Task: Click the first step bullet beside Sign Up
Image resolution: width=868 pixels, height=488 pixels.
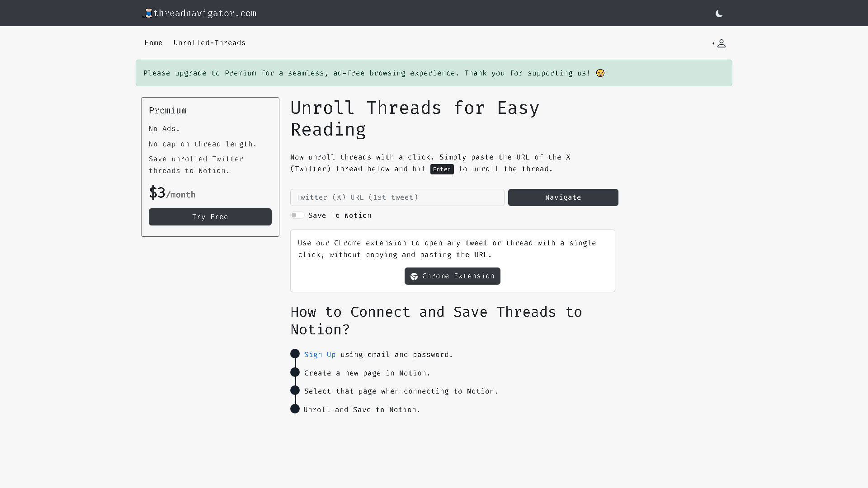Action: coord(295,353)
